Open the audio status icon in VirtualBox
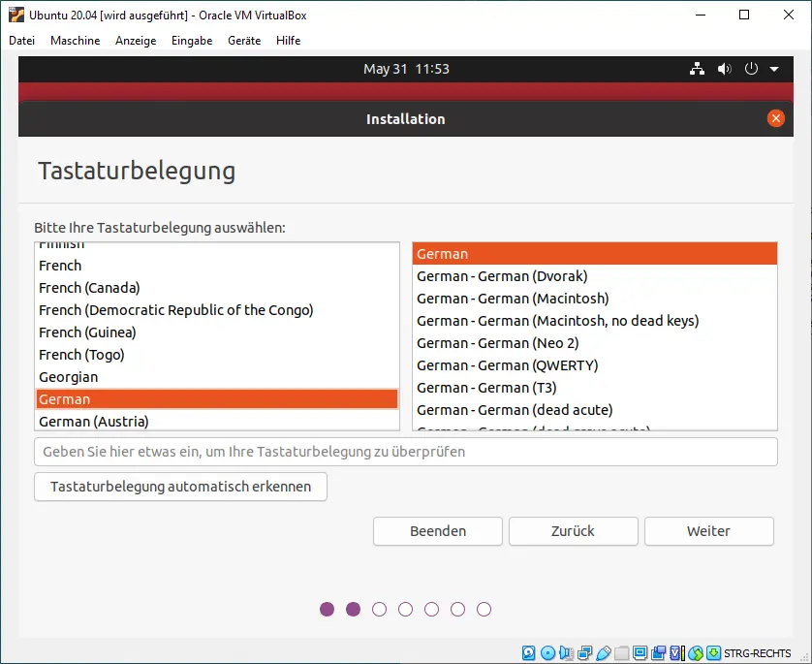Image resolution: width=812 pixels, height=664 pixels. [x=566, y=653]
